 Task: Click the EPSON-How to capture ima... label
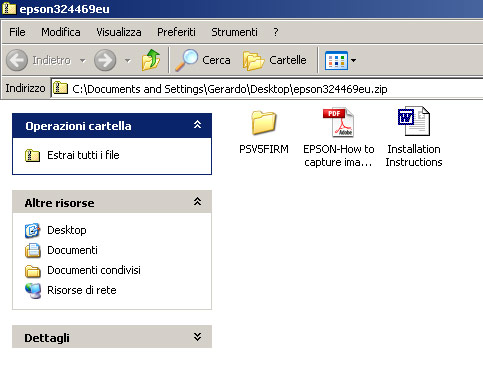point(338,155)
